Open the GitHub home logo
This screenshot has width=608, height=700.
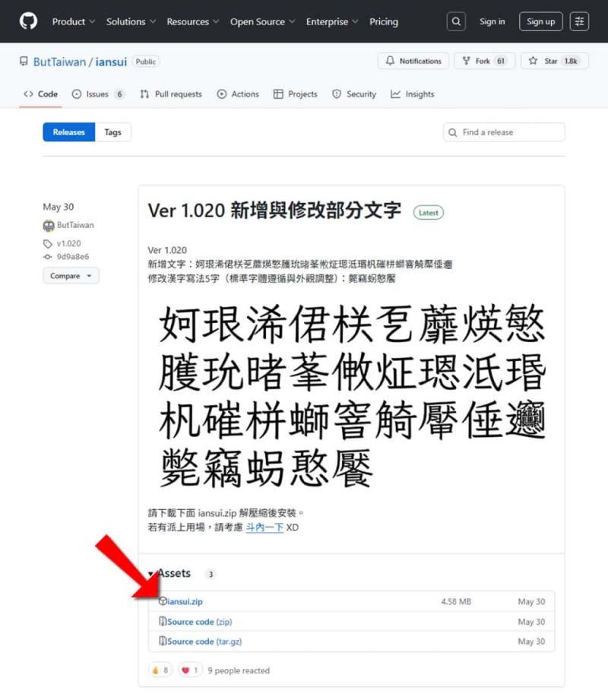[29, 21]
